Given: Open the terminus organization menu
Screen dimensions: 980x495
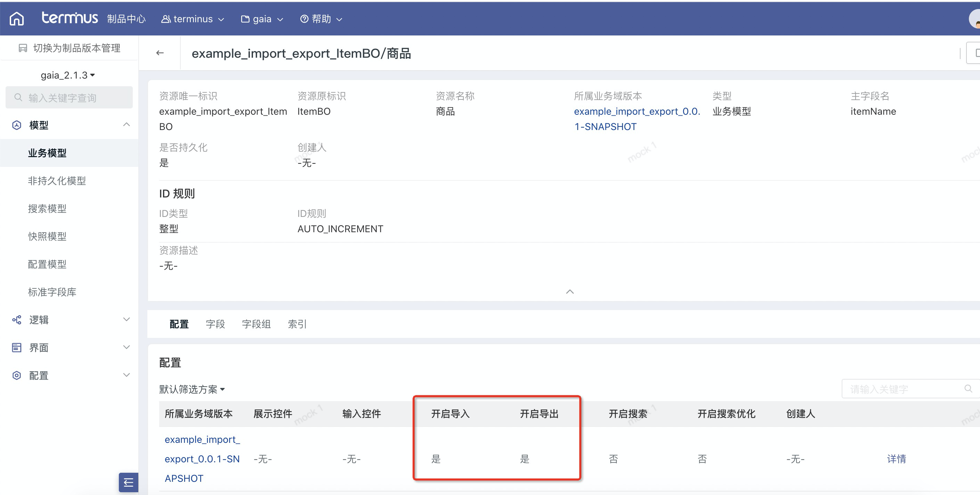Looking at the screenshot, I should [193, 19].
